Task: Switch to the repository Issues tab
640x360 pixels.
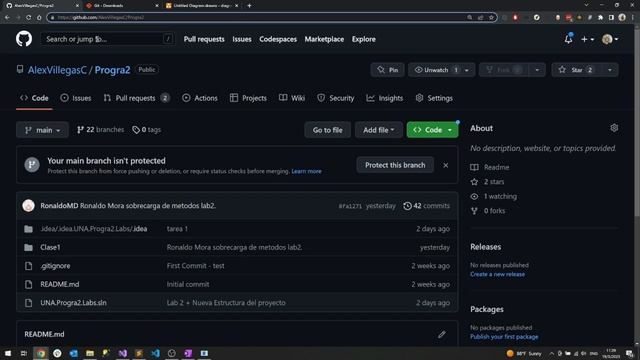Action: pyautogui.click(x=76, y=98)
